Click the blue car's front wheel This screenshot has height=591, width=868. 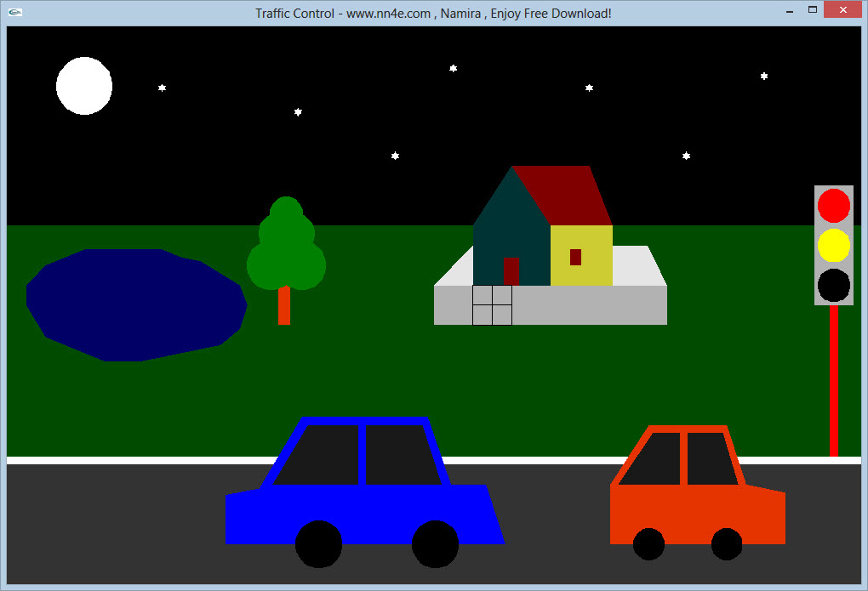pyautogui.click(x=435, y=544)
